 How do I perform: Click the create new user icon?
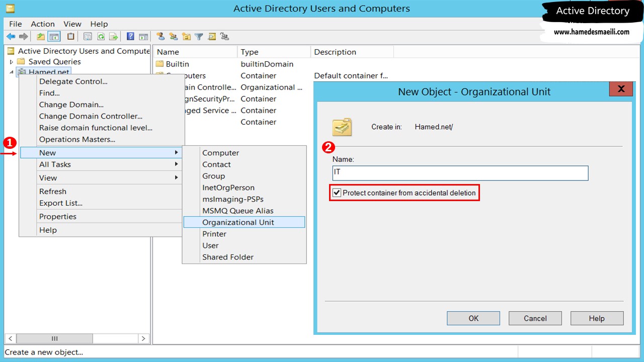160,37
